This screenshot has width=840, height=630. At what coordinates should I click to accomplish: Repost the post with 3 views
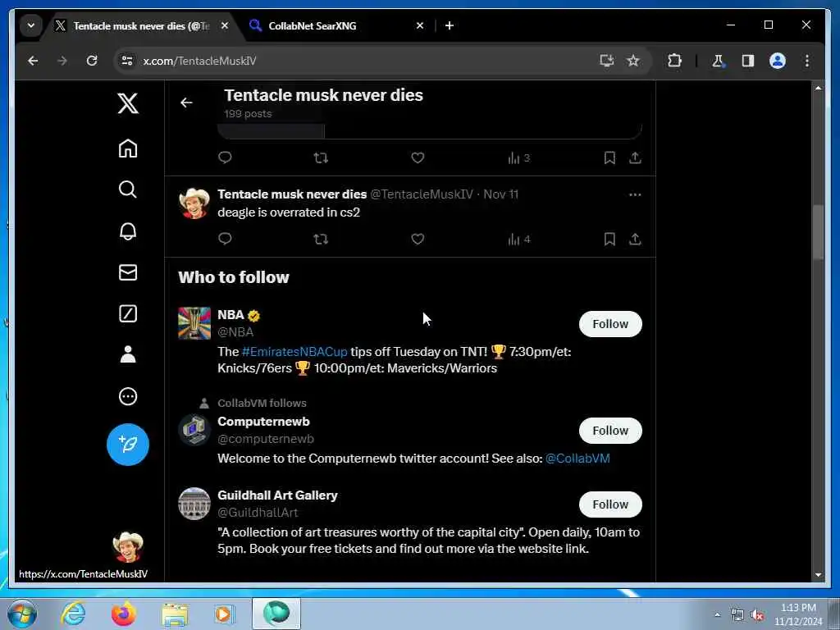click(x=321, y=157)
